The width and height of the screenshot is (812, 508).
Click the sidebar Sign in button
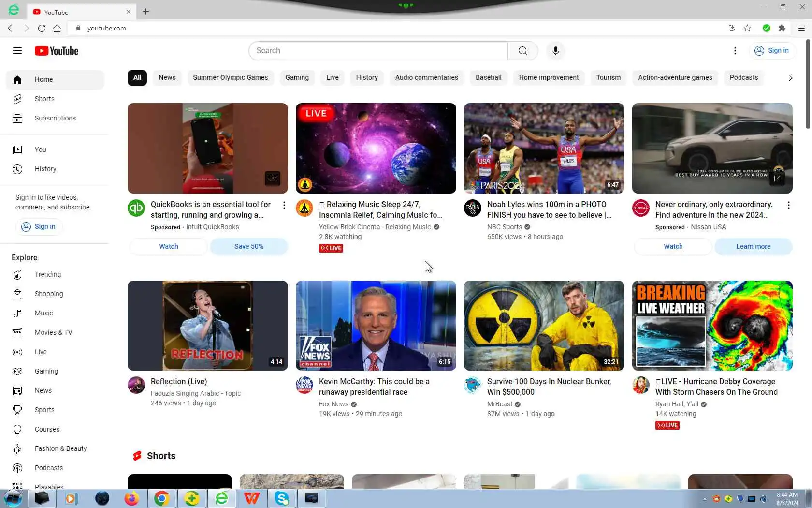39,226
